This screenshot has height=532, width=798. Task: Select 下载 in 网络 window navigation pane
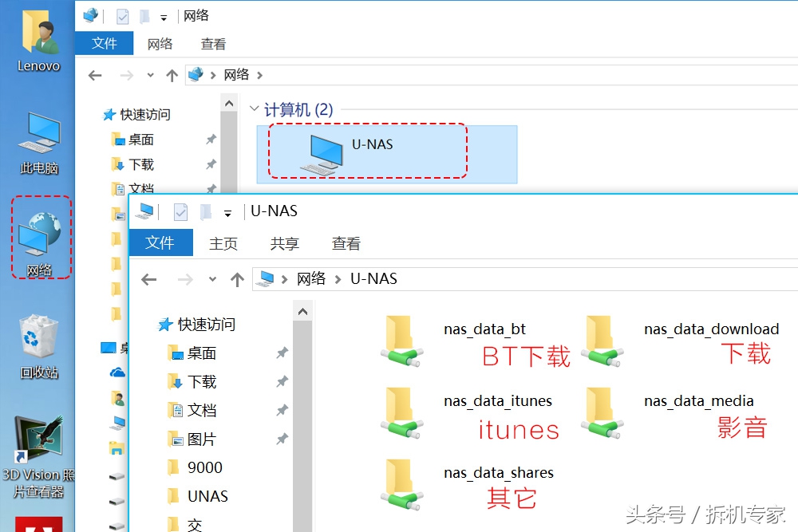coord(132,165)
